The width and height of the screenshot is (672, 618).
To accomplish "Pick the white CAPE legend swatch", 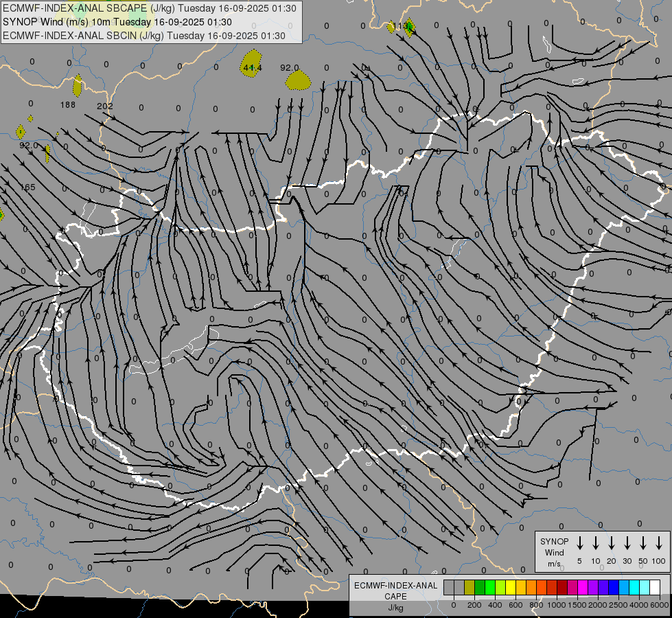I will coord(655,587).
